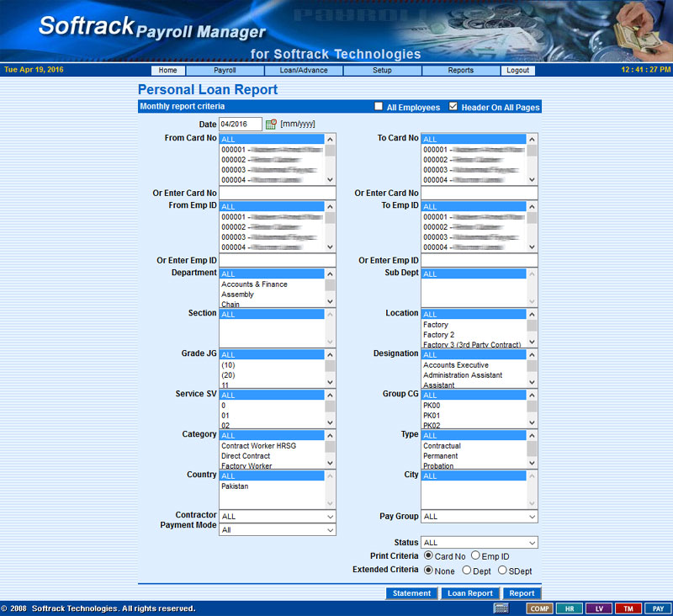This screenshot has width=673, height=616.
Task: Choose Dept as extended criteria
Action: point(467,571)
